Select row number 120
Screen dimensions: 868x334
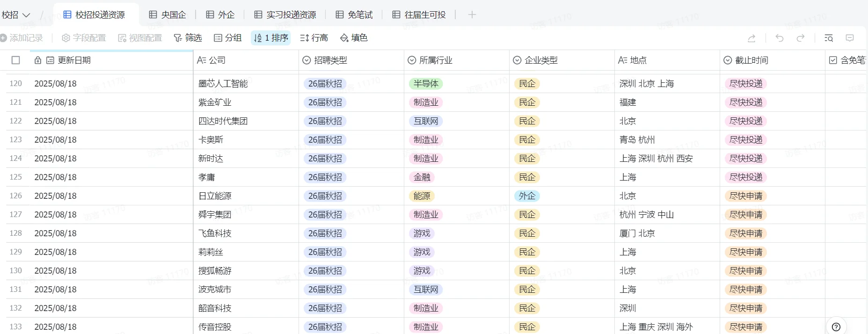[16, 84]
